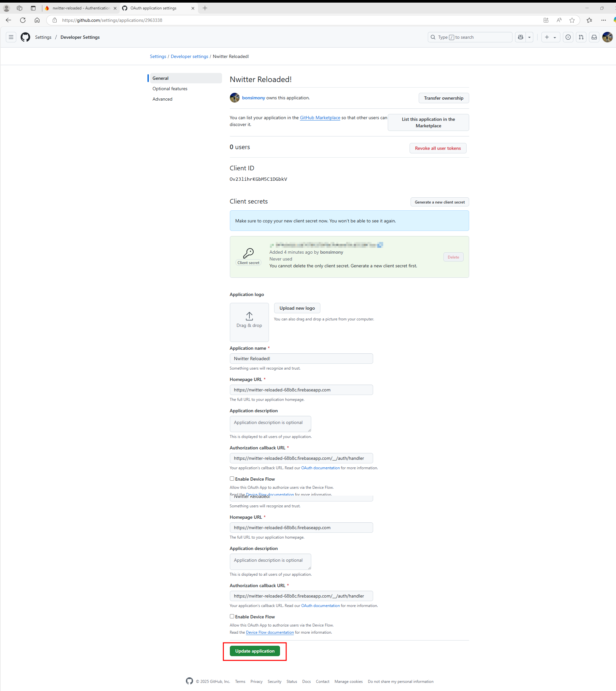
Task: Close the OAuth application settings tab
Action: (x=193, y=8)
